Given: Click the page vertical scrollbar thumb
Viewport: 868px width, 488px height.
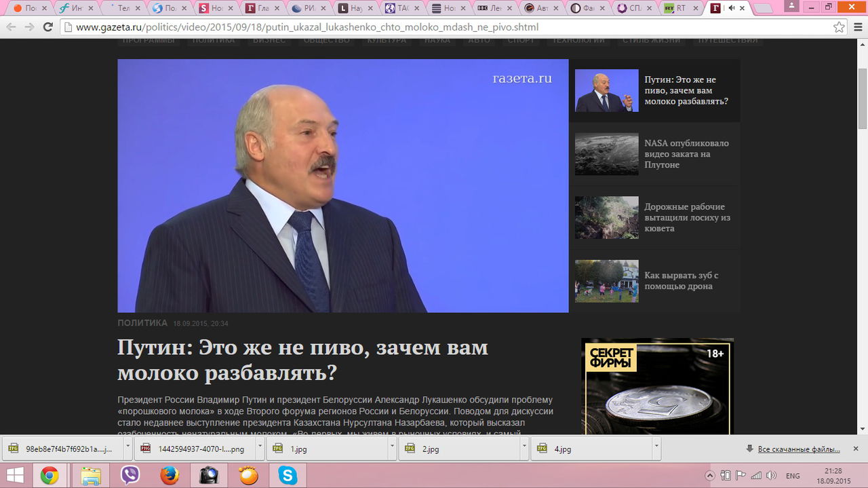Looking at the screenshot, I should coord(863,98).
